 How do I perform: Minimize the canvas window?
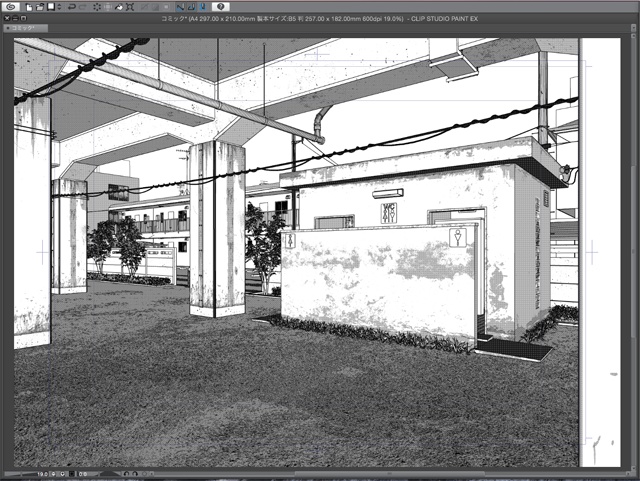tap(15, 18)
